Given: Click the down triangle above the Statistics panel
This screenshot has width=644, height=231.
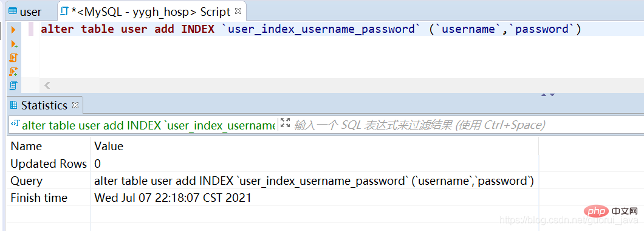Looking at the screenshot, I should [552, 95].
